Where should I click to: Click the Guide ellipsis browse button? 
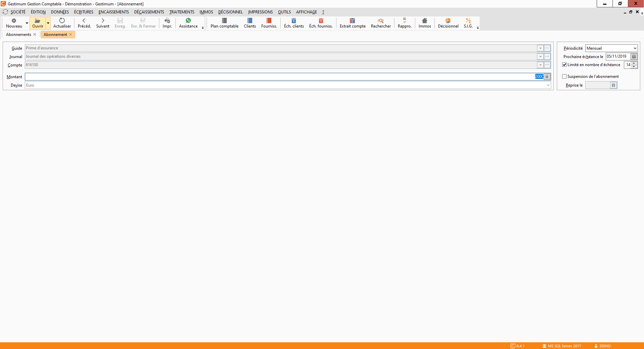click(547, 48)
